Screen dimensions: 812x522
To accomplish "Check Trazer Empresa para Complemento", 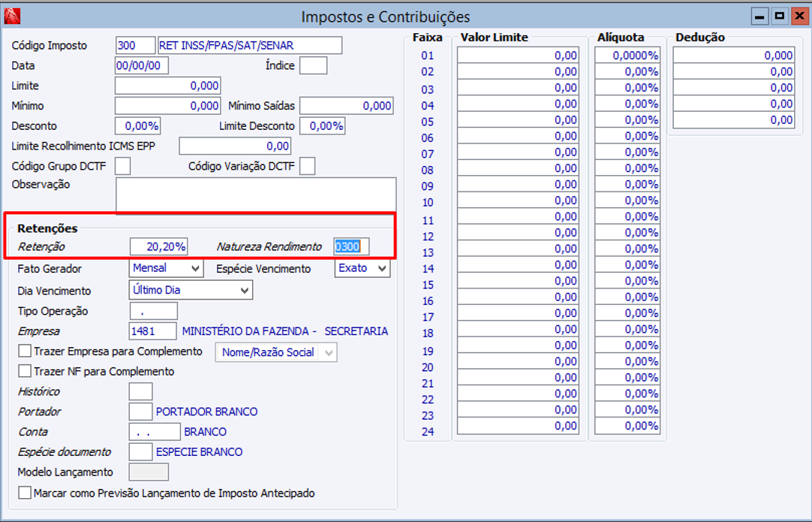I will tap(24, 351).
